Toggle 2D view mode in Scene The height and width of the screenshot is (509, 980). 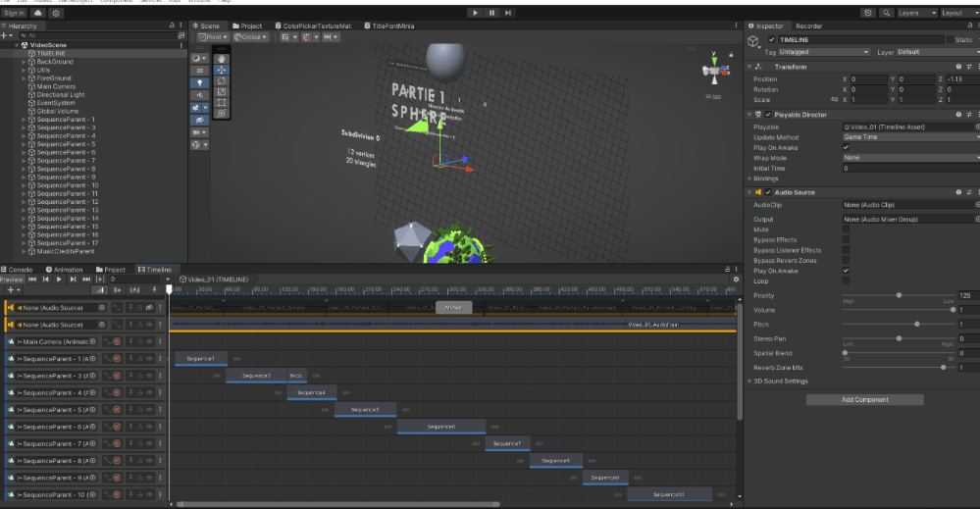click(199, 71)
